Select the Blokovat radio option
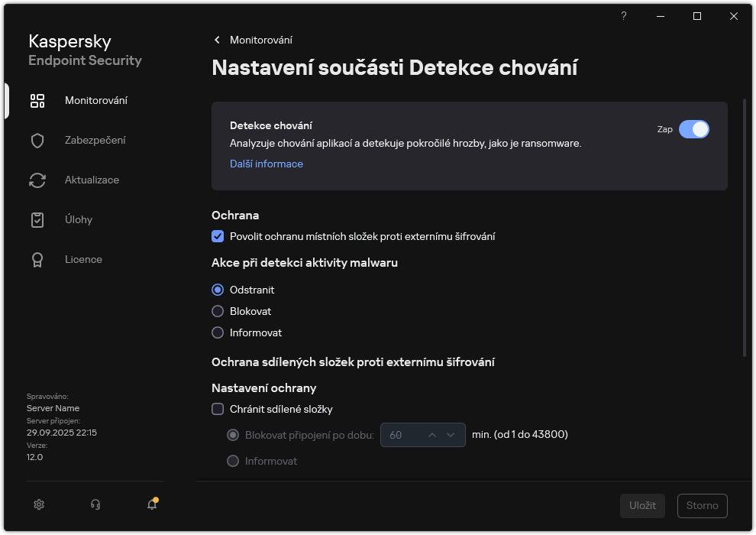Image resolution: width=756 pixels, height=535 pixels. tap(218, 312)
